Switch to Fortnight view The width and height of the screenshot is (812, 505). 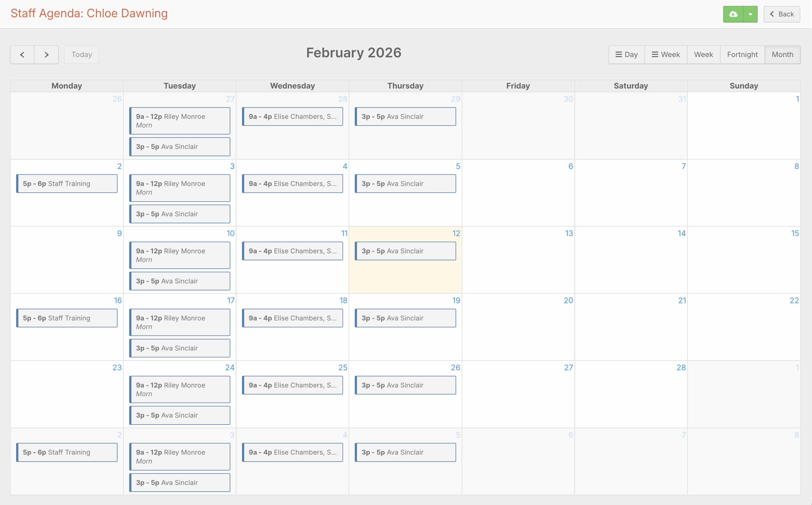click(x=742, y=55)
